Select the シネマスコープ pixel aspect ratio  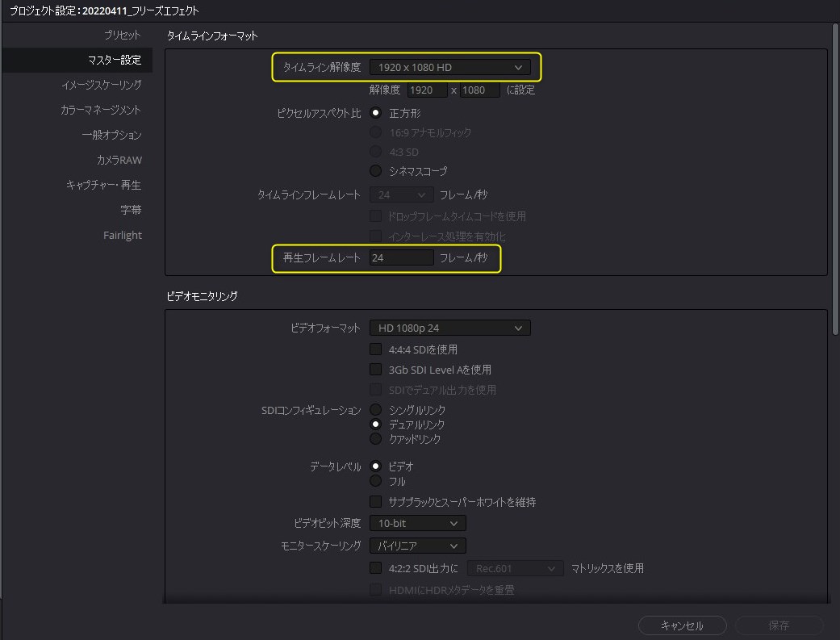375,170
